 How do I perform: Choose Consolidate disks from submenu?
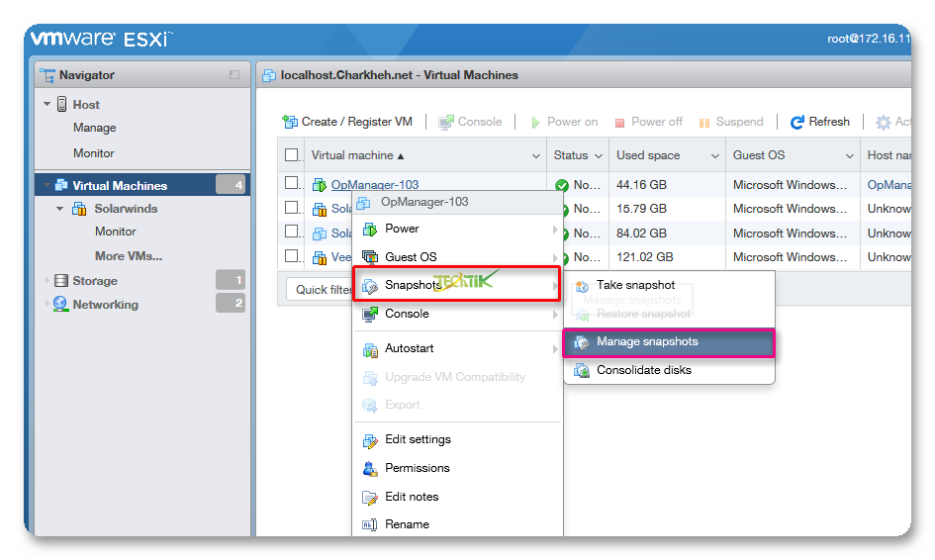tap(669, 370)
